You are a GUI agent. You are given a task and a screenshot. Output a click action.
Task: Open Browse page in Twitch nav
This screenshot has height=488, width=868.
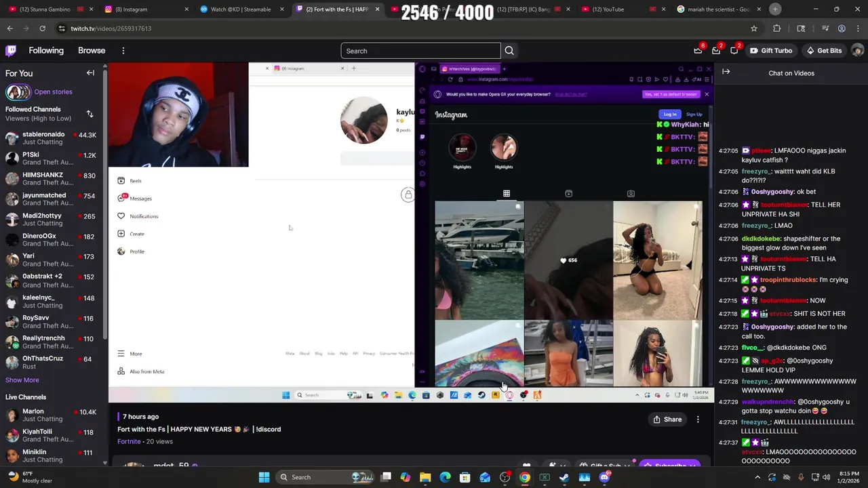(x=92, y=51)
